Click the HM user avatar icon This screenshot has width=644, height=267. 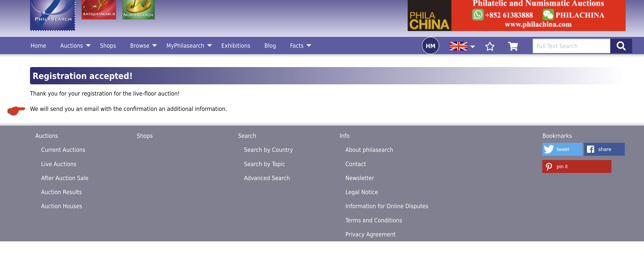(430, 46)
